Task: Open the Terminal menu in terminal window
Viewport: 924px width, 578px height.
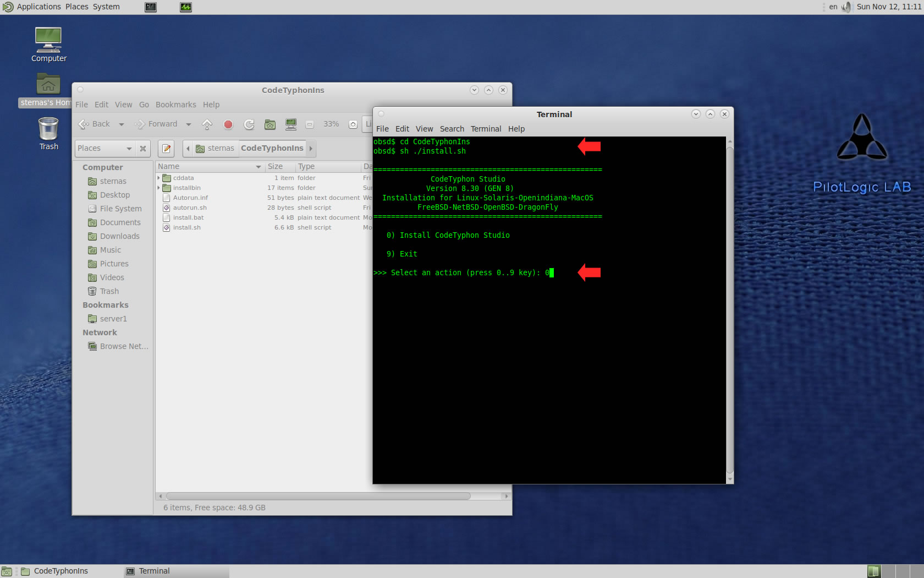Action: (x=486, y=129)
